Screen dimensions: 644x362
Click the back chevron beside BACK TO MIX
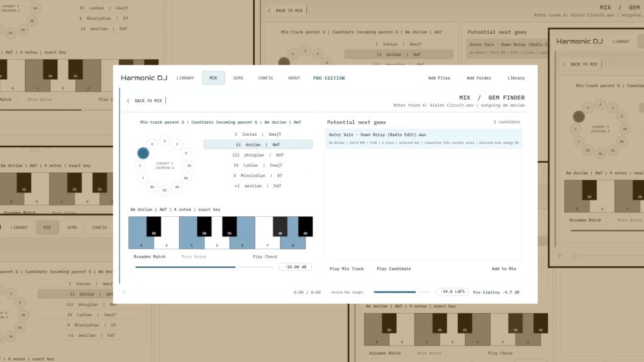[x=128, y=101]
